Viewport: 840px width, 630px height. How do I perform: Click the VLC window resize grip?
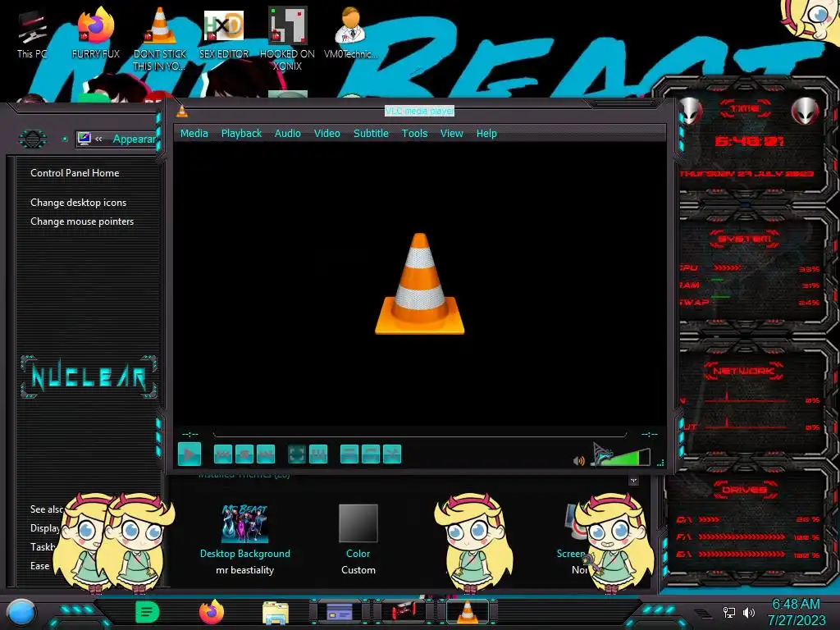pos(660,463)
